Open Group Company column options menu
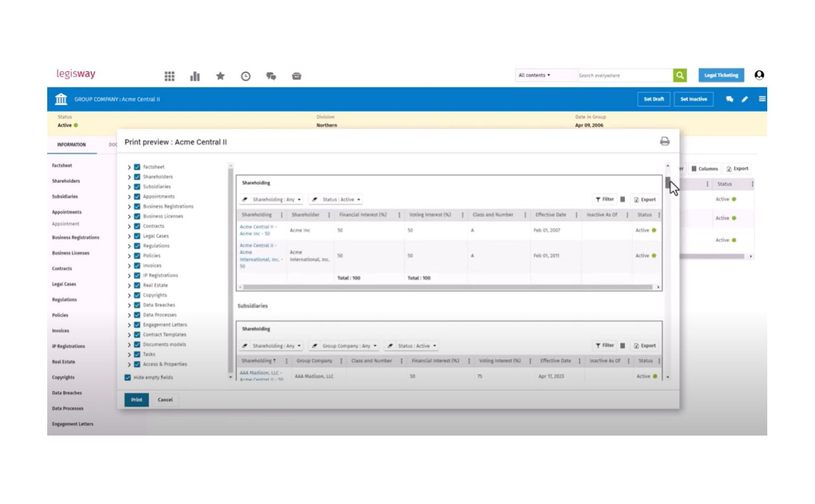This screenshot has width=815, height=504. coord(341,361)
